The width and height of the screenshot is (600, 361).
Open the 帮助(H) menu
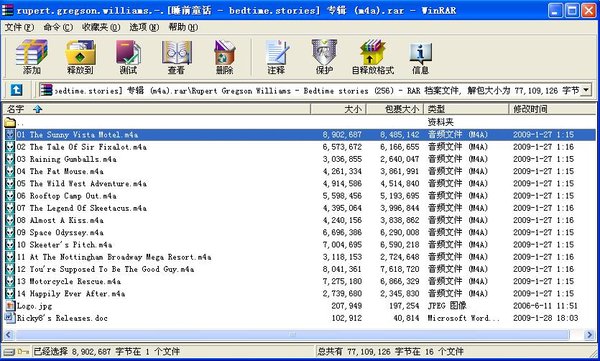tap(183, 27)
